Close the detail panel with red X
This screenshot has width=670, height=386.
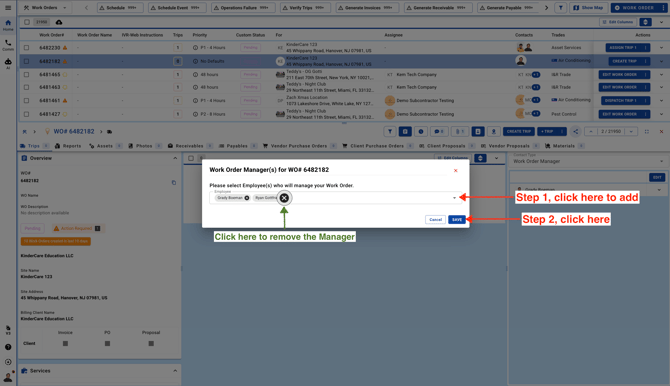[661, 132]
